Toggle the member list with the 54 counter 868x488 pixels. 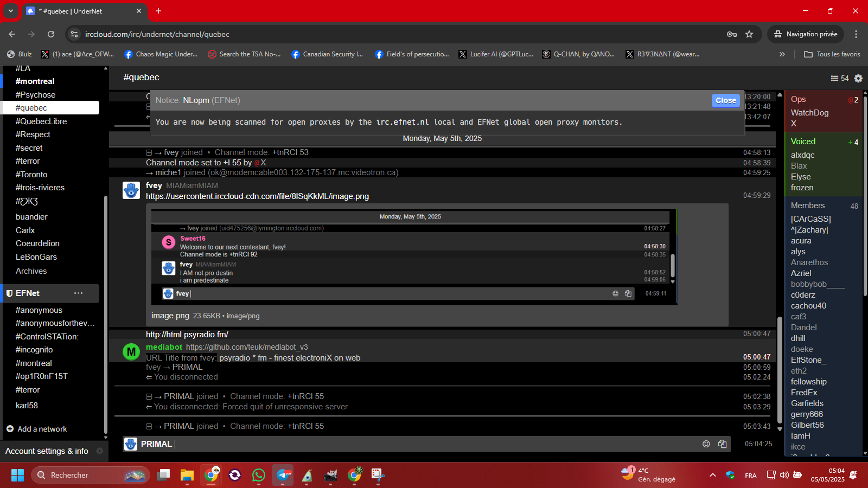(839, 78)
